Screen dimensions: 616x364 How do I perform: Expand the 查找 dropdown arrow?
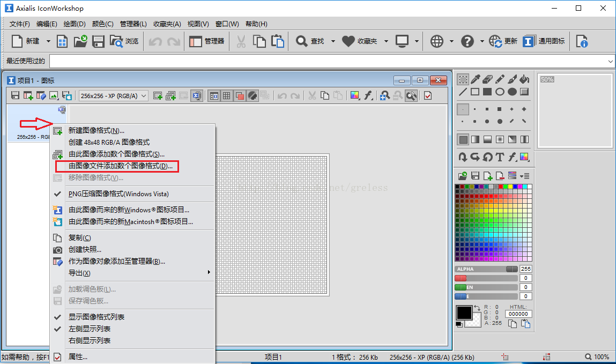pyautogui.click(x=333, y=41)
